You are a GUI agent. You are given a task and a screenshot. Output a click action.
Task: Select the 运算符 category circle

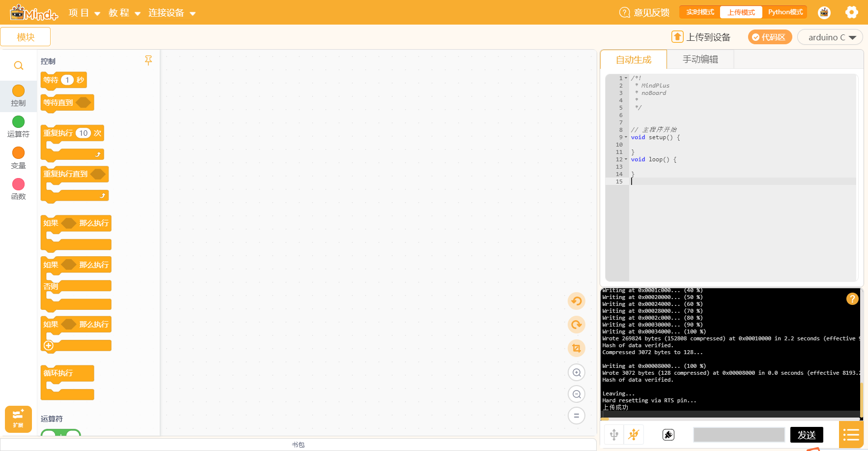coord(18,122)
